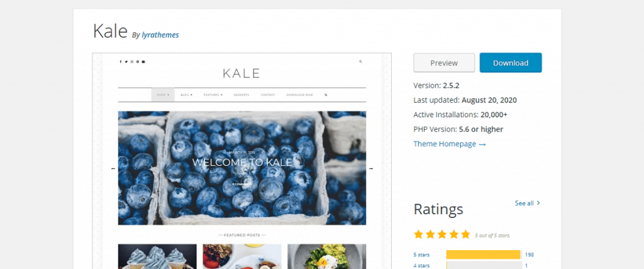Expand the Home menu dropdown
The image size is (644, 269).
click(x=163, y=94)
